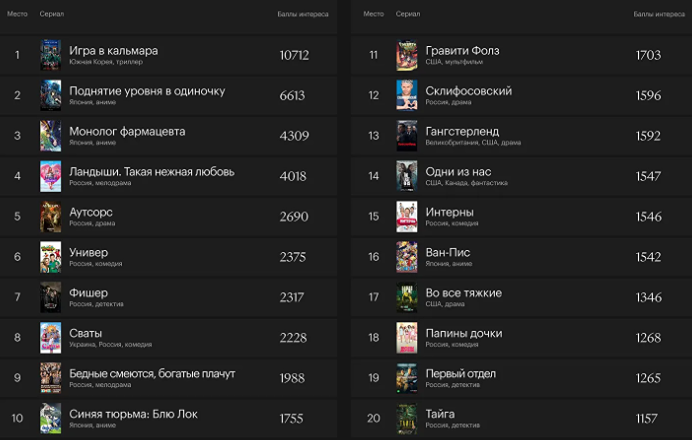Image resolution: width=692 pixels, height=440 pixels.
Task: Click the Гравити Фолз poster thumbnail
Action: point(406,55)
